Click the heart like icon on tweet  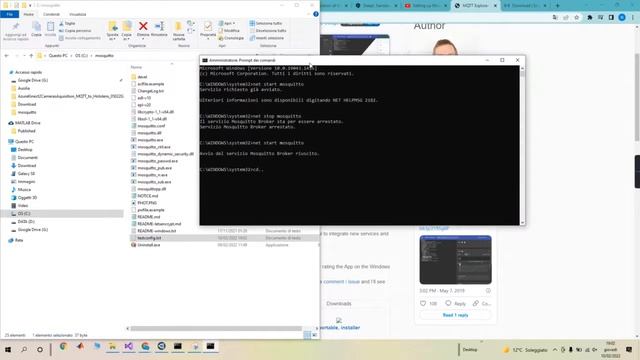[x=423, y=303]
